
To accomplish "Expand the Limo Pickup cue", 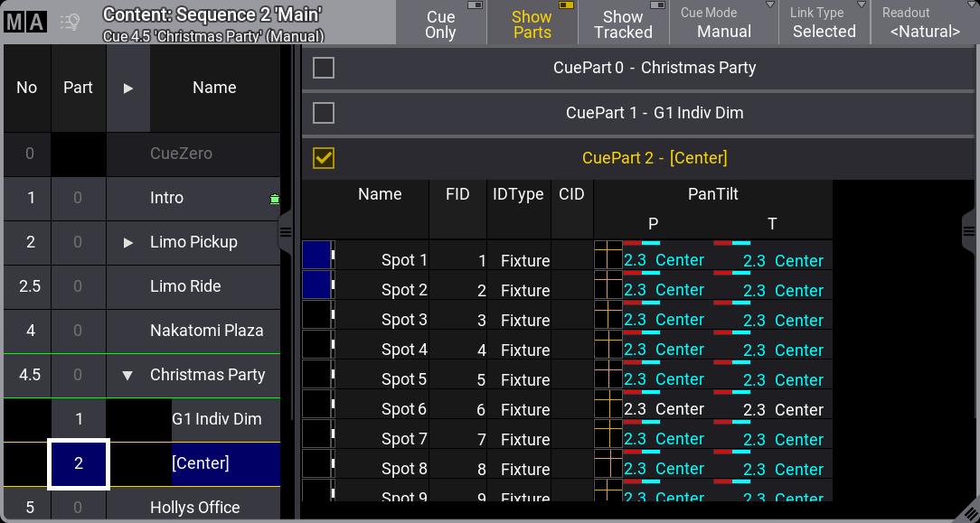I will 127,242.
